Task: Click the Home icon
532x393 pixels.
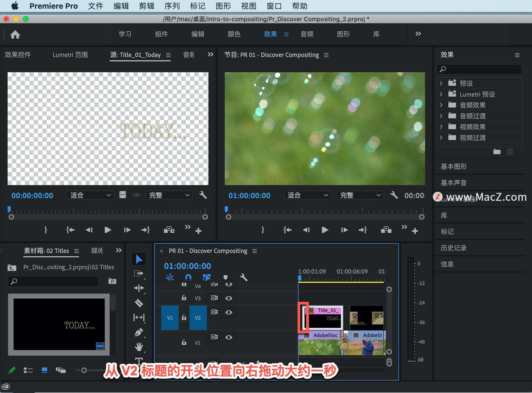Action: pos(15,34)
